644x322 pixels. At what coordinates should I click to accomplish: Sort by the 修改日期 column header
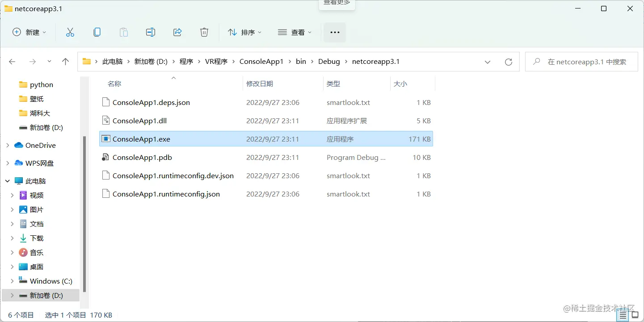coord(260,84)
